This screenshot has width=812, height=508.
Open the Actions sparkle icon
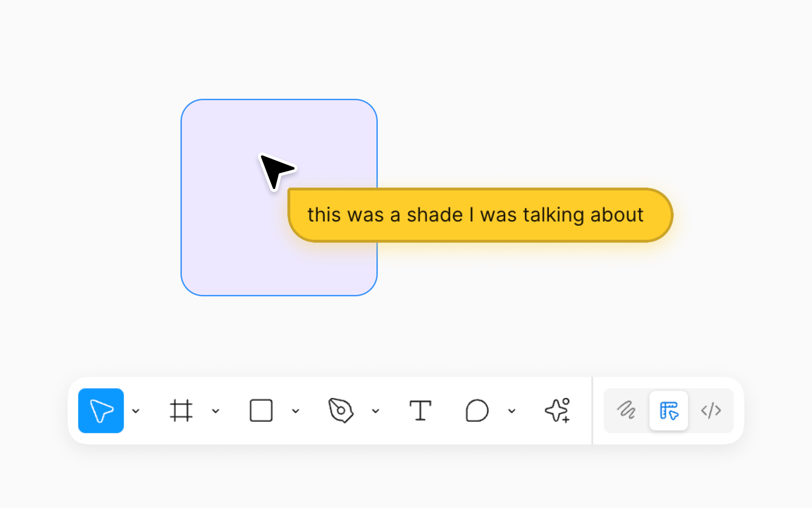557,410
